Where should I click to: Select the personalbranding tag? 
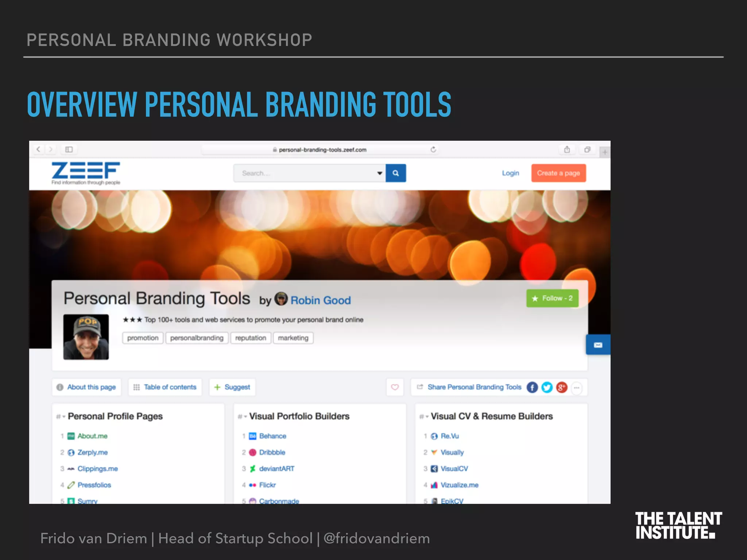click(x=197, y=338)
